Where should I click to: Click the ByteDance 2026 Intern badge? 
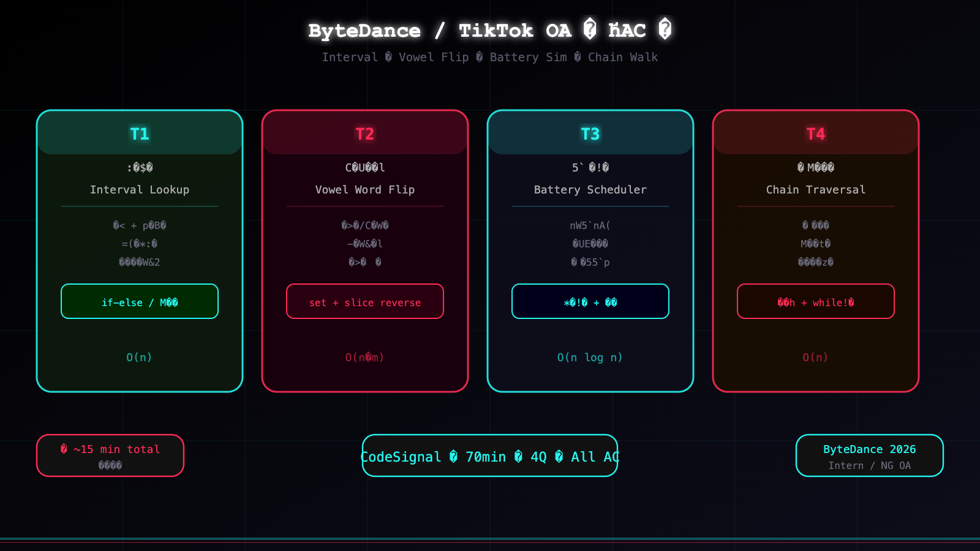pos(869,456)
